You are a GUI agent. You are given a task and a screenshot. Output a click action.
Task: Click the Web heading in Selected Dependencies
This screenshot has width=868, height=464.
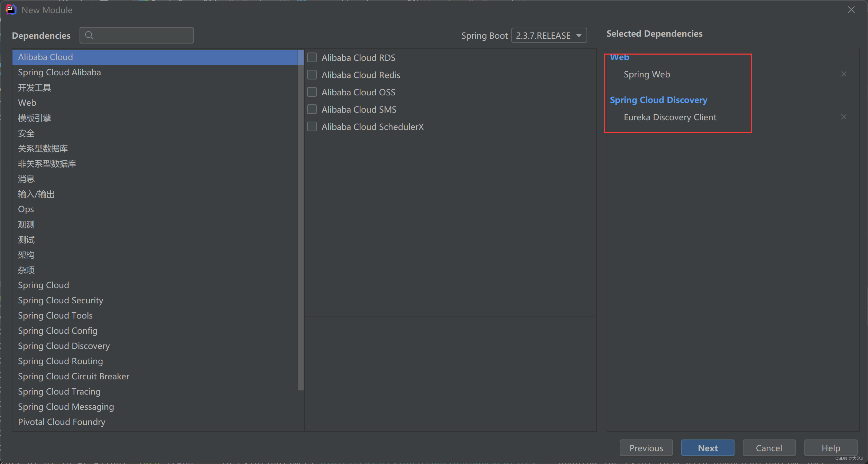pyautogui.click(x=619, y=57)
